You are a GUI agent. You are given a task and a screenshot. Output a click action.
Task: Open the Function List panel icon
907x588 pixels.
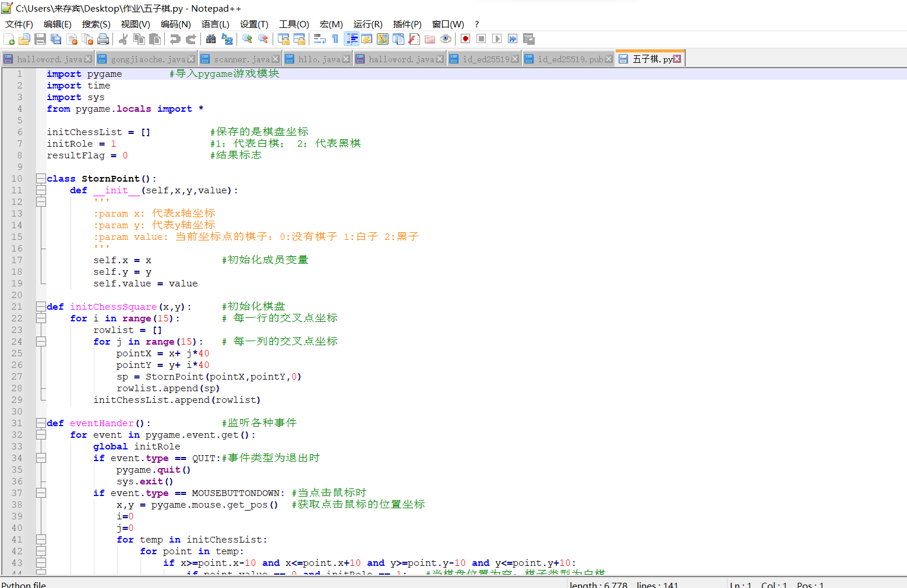(x=414, y=39)
